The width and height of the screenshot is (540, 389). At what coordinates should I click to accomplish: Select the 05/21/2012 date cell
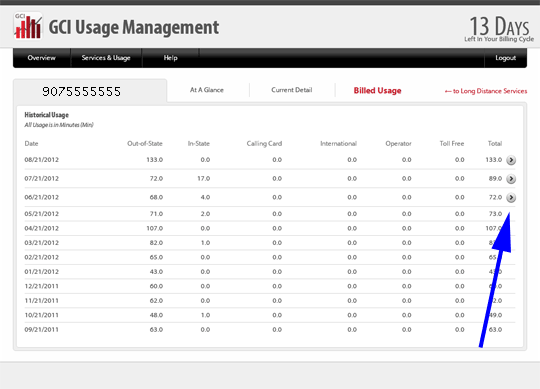coord(42,214)
